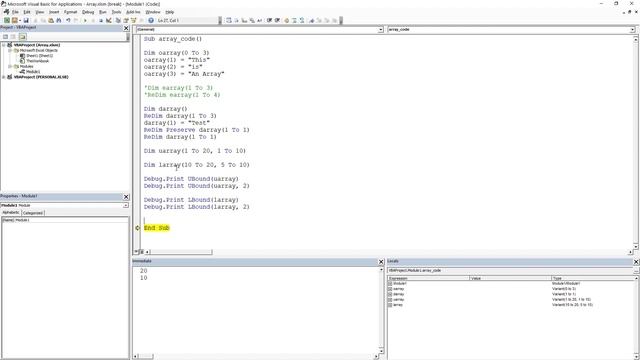640x360 pixels.
Task: Open the Object Browser toolbar icon
Action: tap(133, 20)
